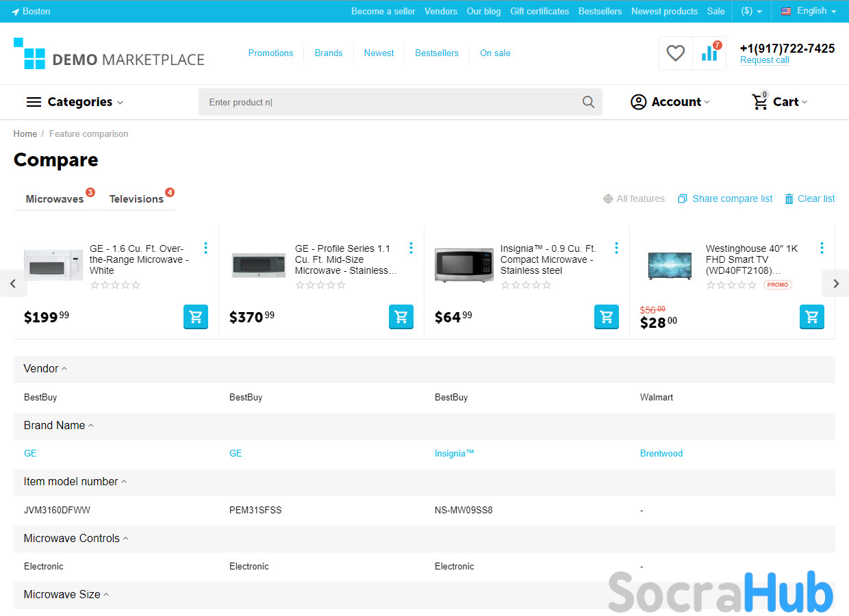The height and width of the screenshot is (616, 849).
Task: Open the Newest products link in top bar
Action: click(664, 11)
